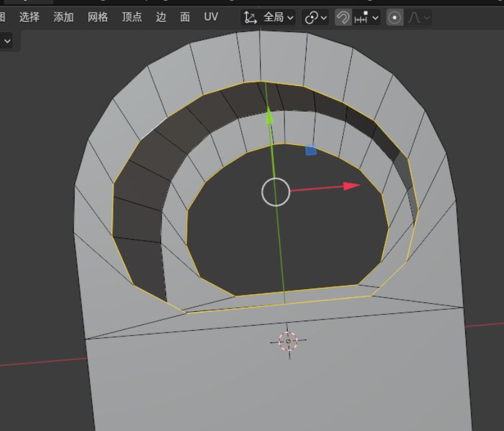This screenshot has height=431, width=504.
Task: Open the 边 menu
Action: (x=161, y=17)
